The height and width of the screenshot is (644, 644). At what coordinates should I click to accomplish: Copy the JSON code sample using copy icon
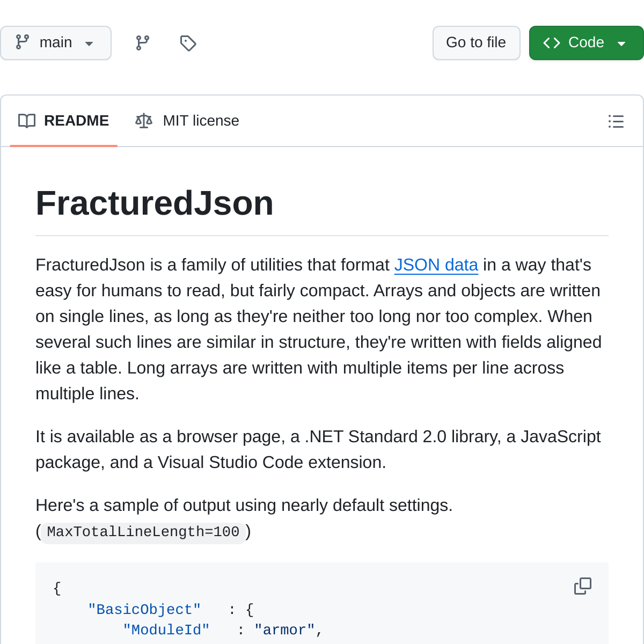[583, 586]
